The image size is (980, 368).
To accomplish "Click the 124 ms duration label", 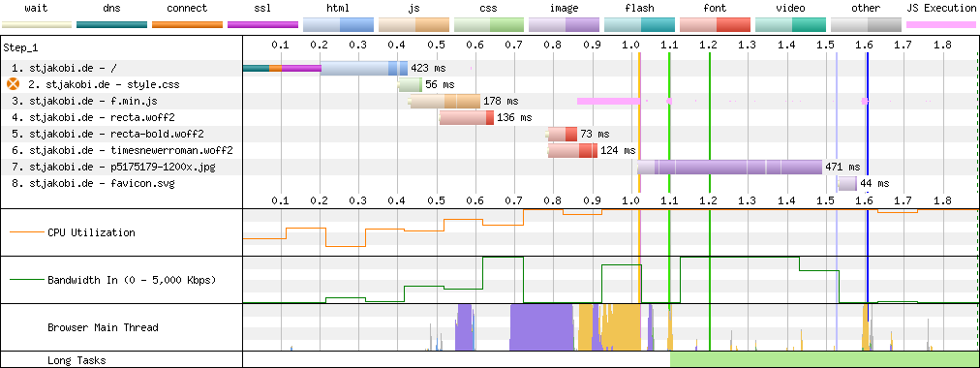I will coord(618,150).
